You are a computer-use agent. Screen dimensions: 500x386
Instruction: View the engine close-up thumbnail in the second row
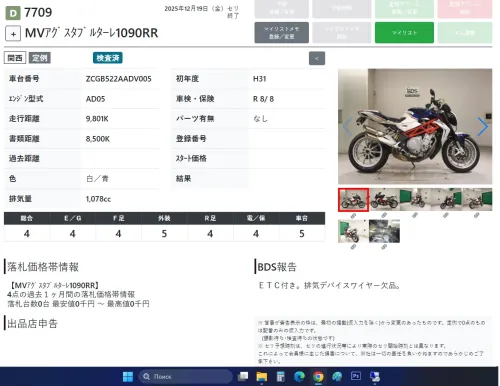tap(384, 231)
